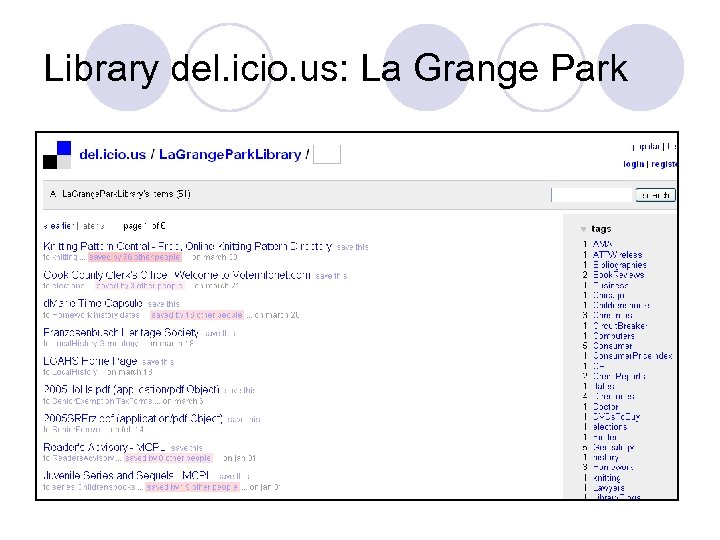Click the search button
The image size is (720, 540).
[655, 195]
